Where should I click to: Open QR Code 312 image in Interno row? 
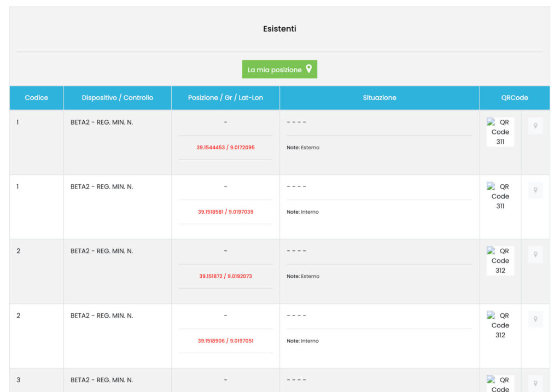coord(500,325)
